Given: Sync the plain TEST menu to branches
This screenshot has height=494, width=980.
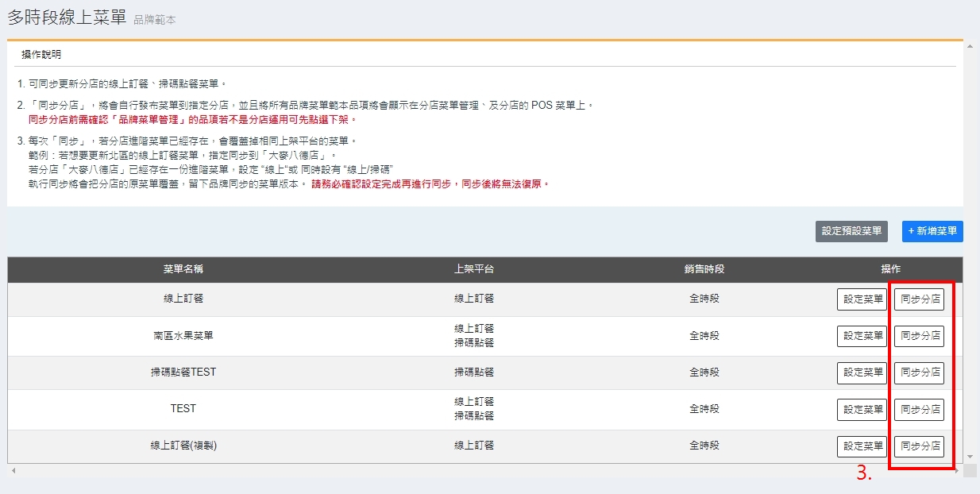Looking at the screenshot, I should 920,410.
